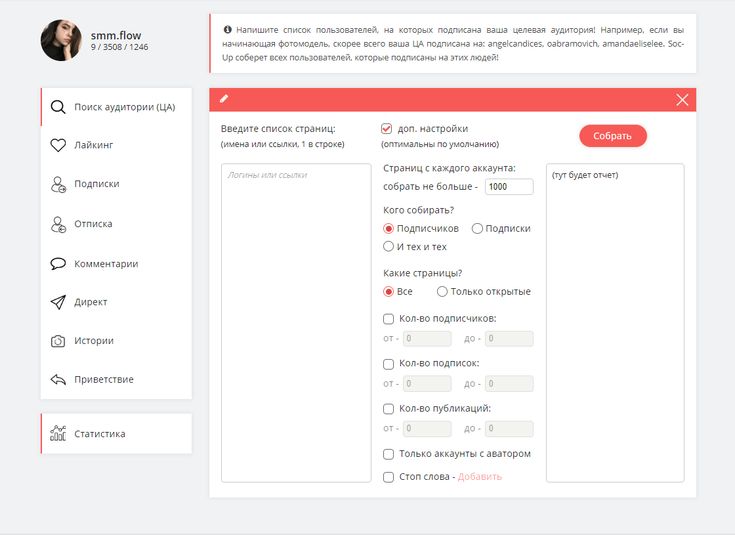
Task: Click the Отписка user icon
Action: [58, 224]
